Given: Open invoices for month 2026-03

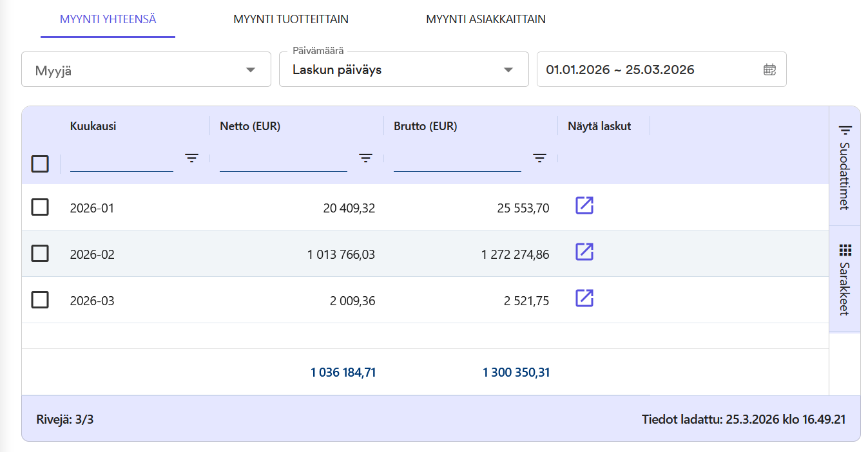Looking at the screenshot, I should [x=584, y=298].
